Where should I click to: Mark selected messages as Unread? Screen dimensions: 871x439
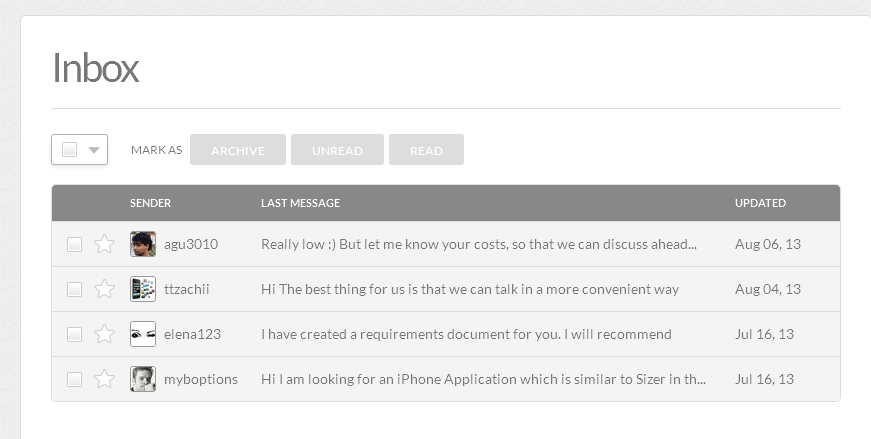337,150
